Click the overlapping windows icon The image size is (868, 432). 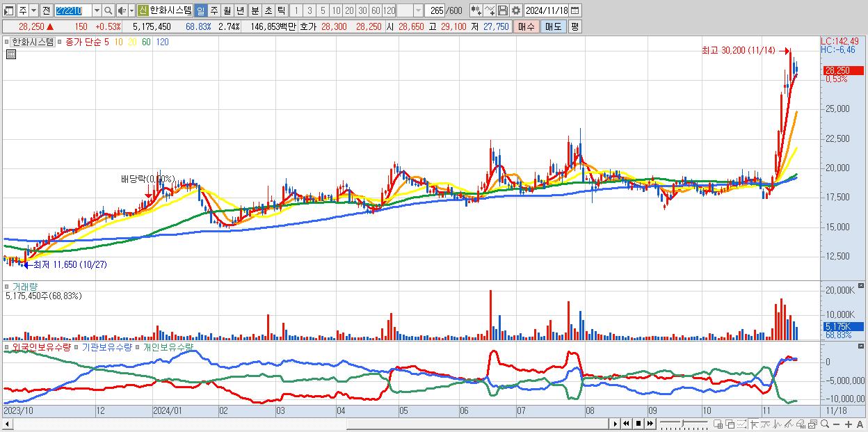tap(730, 424)
